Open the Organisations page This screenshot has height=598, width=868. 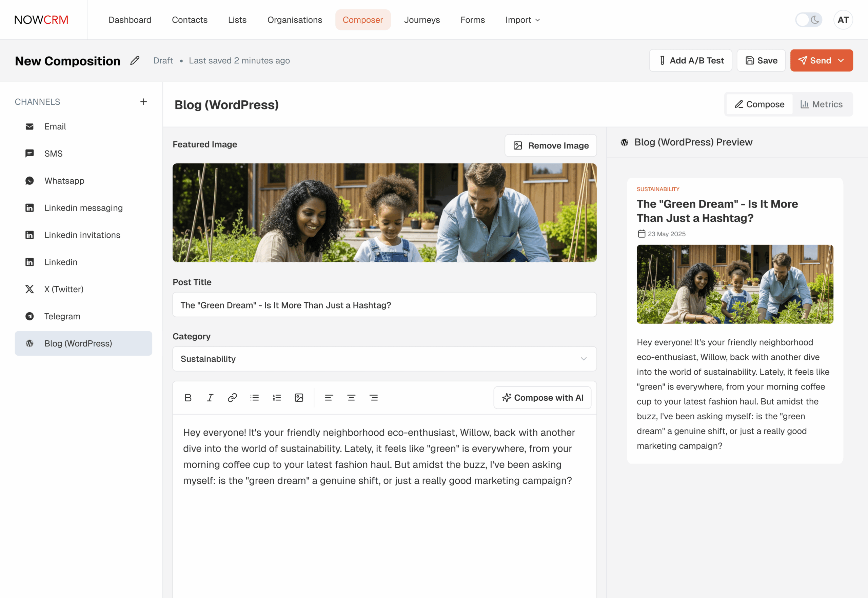[x=295, y=20]
